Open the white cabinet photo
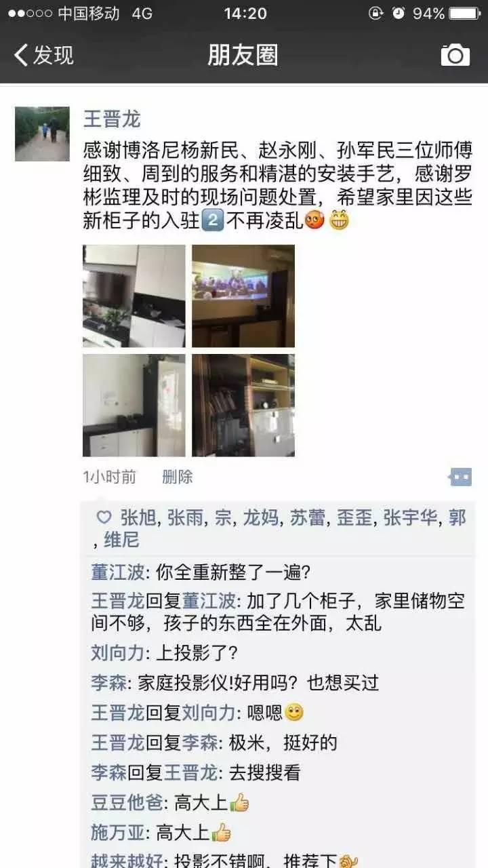Image resolution: width=488 pixels, height=868 pixels. pos(134,406)
